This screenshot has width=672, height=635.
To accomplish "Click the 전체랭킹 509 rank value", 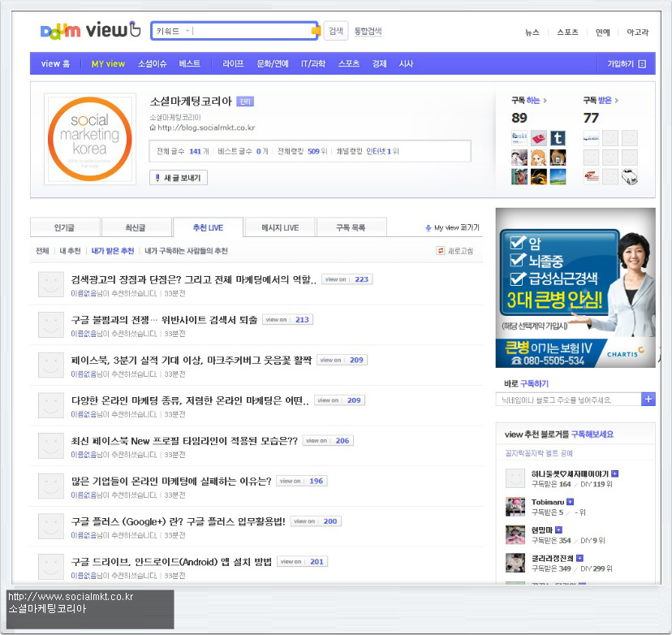I will coord(313,151).
